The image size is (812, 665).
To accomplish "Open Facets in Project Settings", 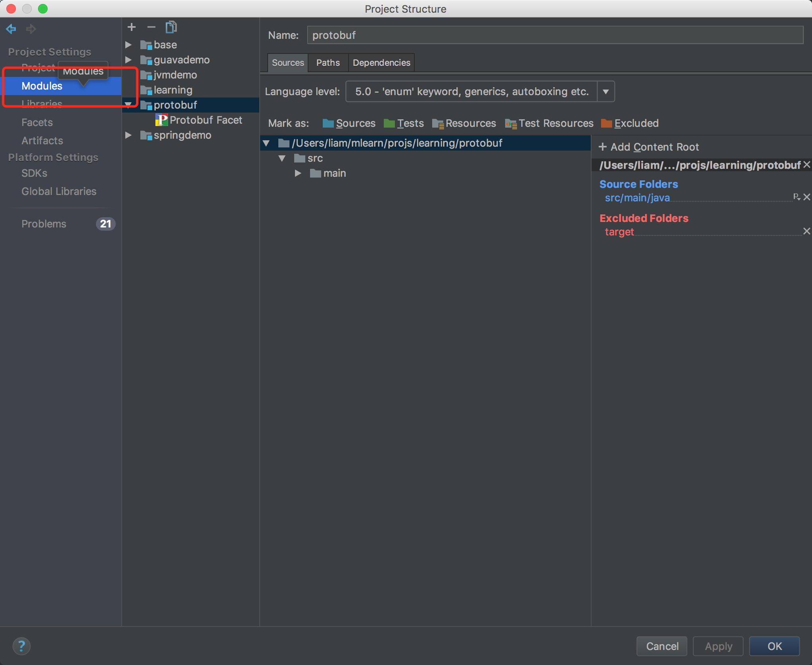I will click(37, 122).
